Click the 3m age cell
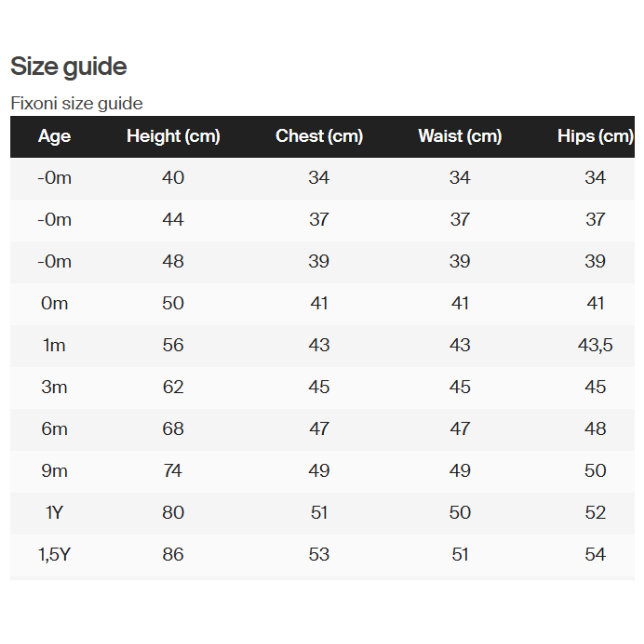Viewport: 644px width, 644px height. tap(54, 387)
